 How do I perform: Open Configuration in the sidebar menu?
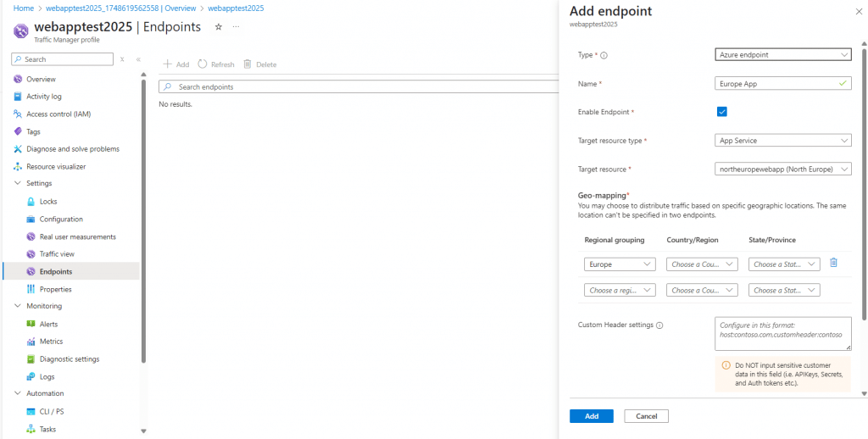click(x=61, y=219)
